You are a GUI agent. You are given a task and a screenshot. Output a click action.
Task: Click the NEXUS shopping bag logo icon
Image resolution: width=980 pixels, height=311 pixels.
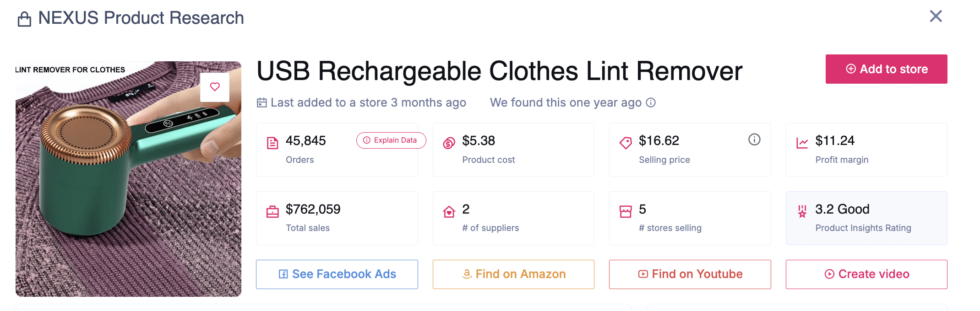tap(24, 19)
